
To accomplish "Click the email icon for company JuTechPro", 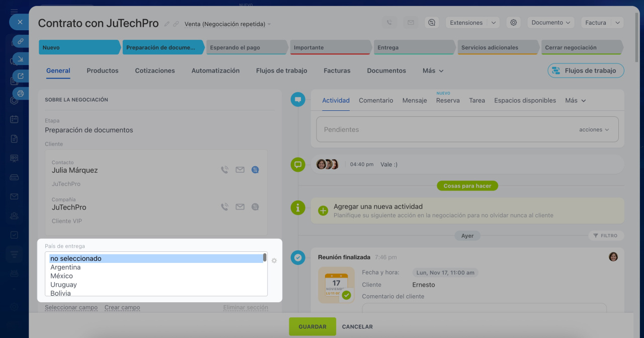I will [x=240, y=207].
